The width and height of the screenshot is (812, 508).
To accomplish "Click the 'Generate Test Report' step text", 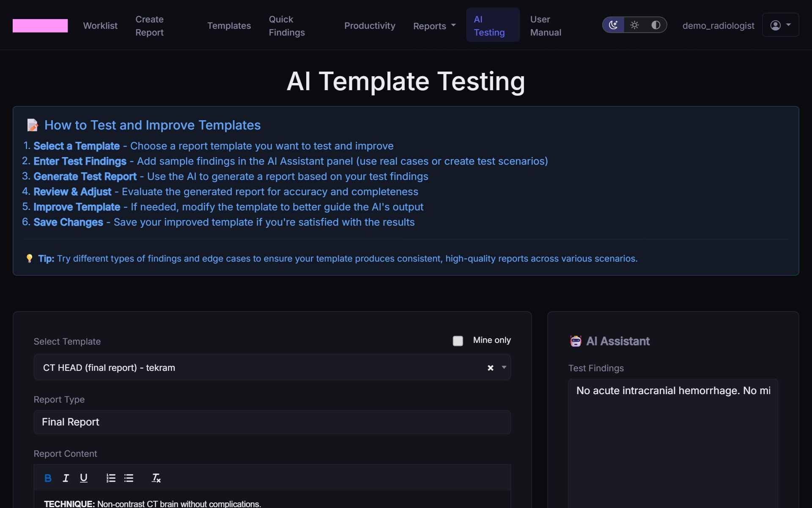I will (85, 176).
